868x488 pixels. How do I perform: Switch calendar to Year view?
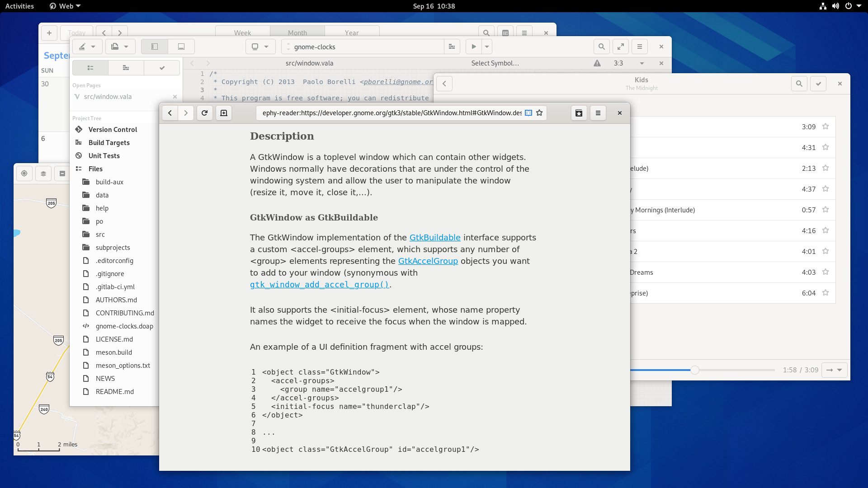point(351,33)
